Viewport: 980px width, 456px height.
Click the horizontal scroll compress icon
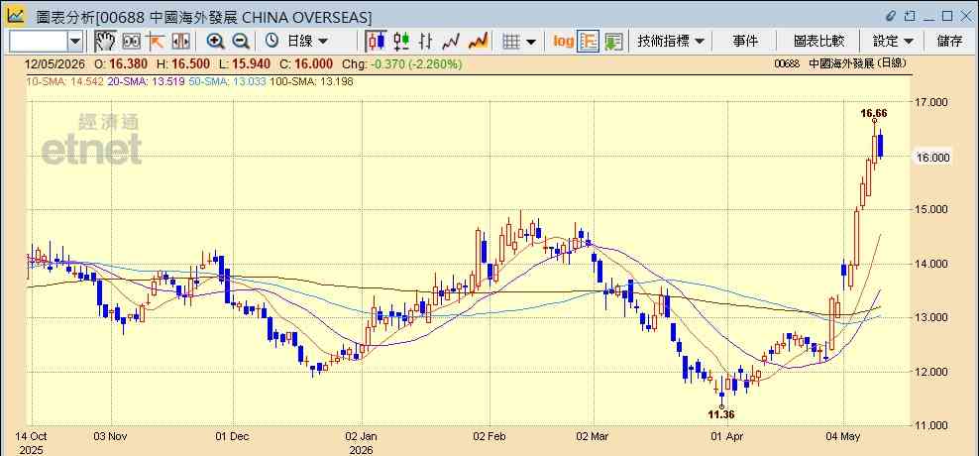[180, 42]
